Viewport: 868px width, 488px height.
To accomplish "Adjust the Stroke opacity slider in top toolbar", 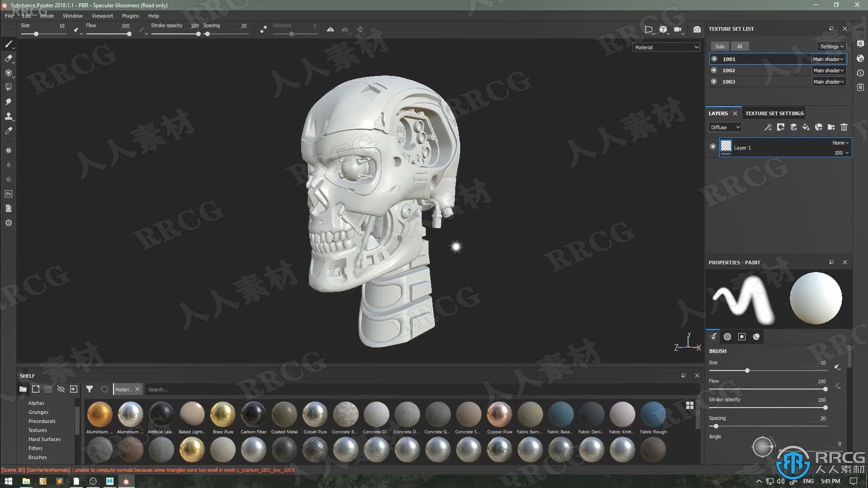I will (175, 34).
